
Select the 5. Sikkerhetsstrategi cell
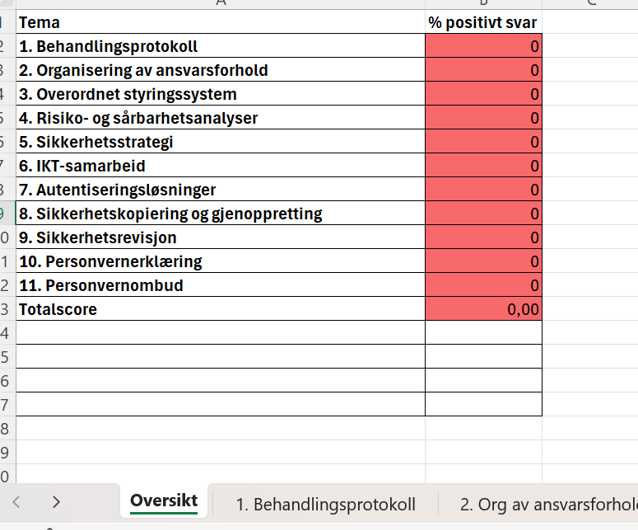[221, 142]
